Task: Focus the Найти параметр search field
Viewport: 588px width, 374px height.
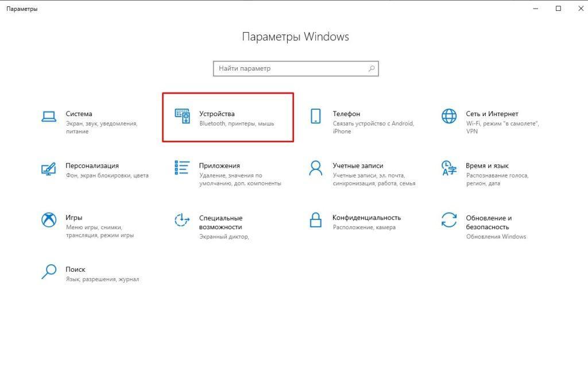Action: [x=296, y=68]
